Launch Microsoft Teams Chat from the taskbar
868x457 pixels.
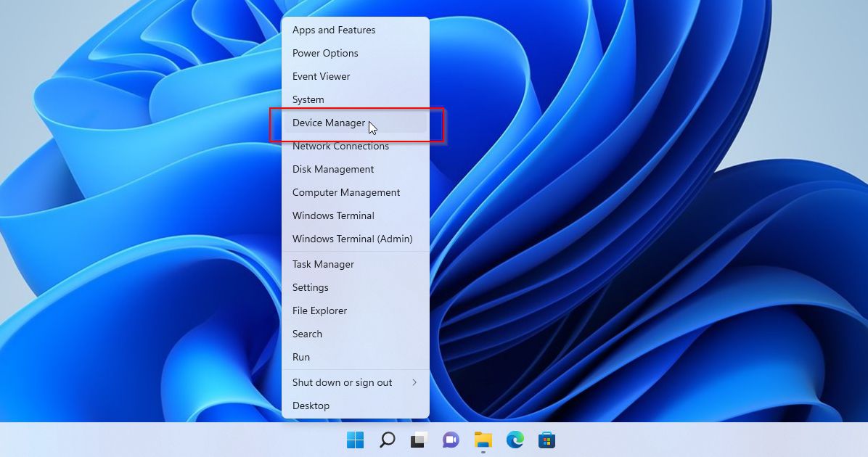(x=451, y=440)
